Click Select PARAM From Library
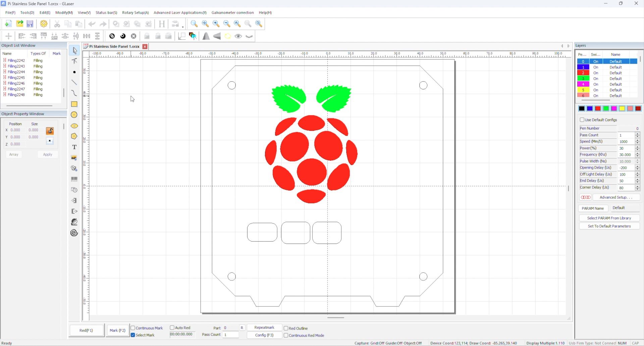This screenshot has width=644, height=346. 609,218
